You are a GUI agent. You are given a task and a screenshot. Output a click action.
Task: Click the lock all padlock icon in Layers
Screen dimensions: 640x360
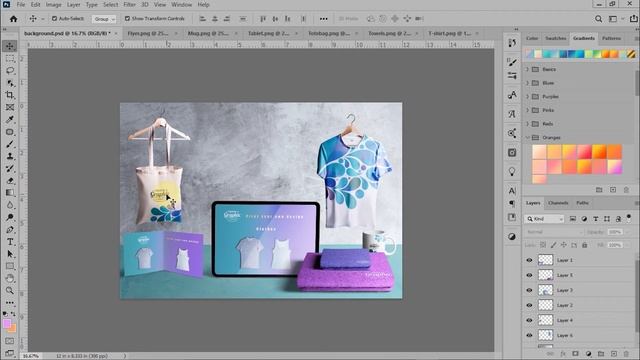click(584, 245)
